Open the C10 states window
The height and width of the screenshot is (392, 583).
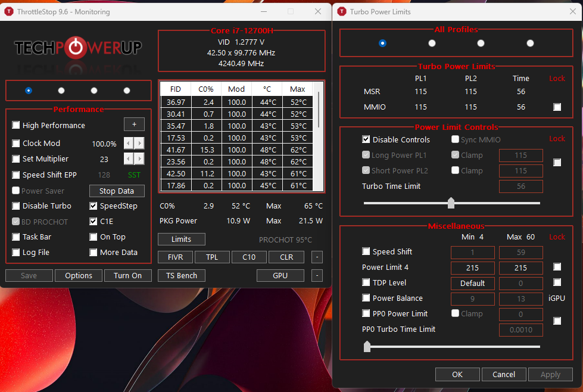click(x=249, y=257)
